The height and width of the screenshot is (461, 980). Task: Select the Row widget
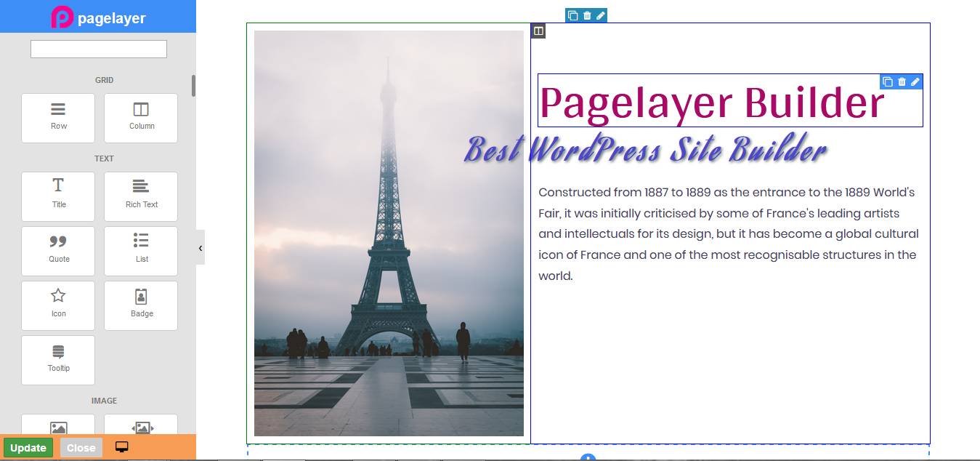click(58, 118)
